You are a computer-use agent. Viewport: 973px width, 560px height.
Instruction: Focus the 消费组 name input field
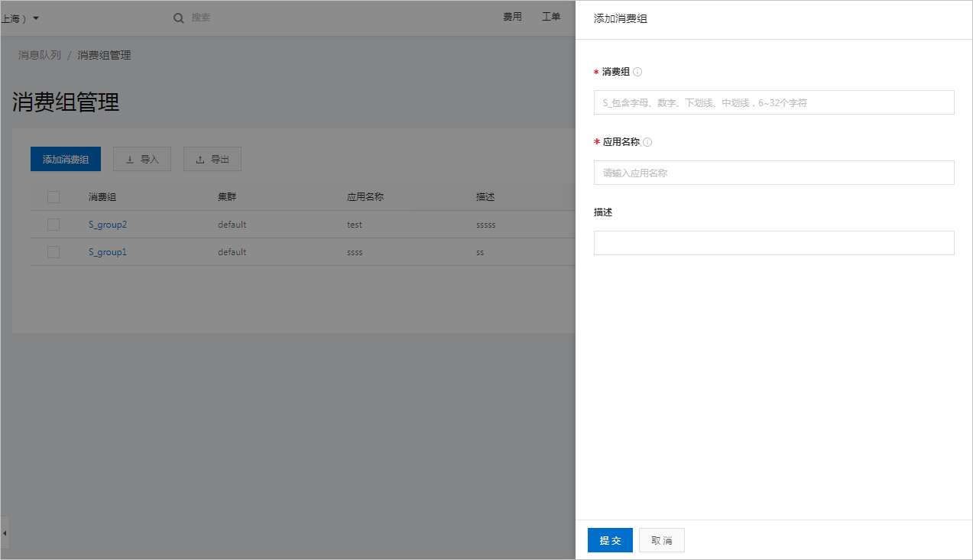774,102
